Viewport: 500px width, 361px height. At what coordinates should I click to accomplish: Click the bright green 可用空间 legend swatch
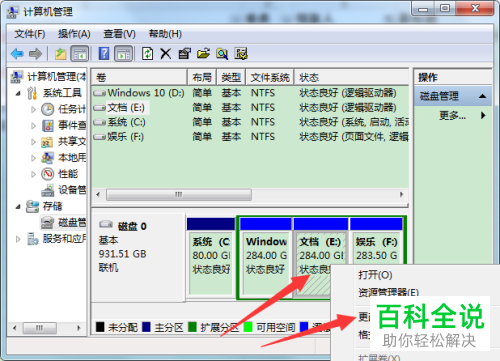248,327
